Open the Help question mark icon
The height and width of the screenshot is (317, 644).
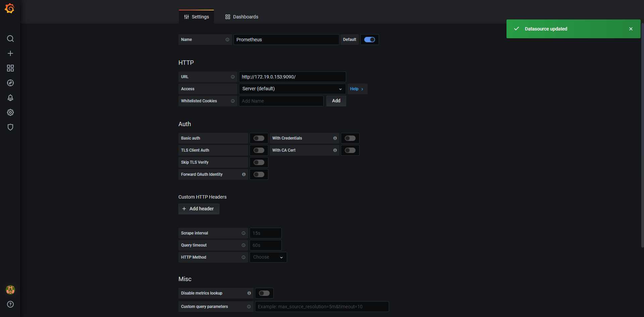[x=10, y=304]
